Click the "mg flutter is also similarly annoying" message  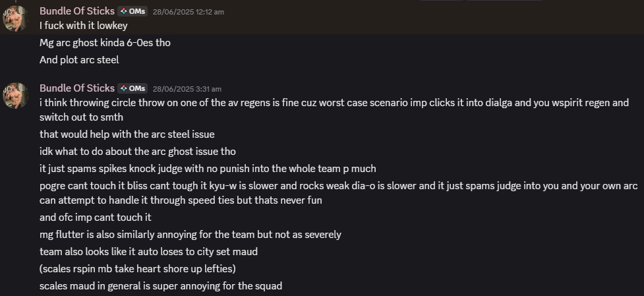pyautogui.click(x=190, y=235)
